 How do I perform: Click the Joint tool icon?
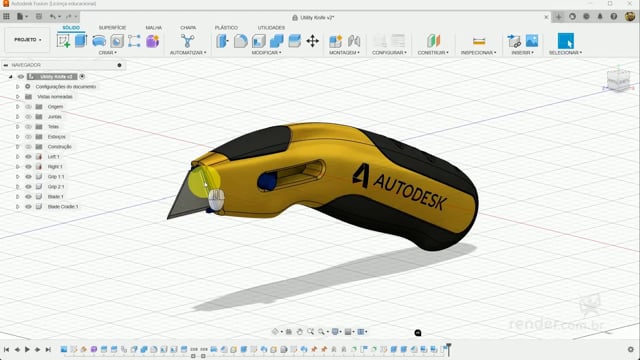(354, 41)
